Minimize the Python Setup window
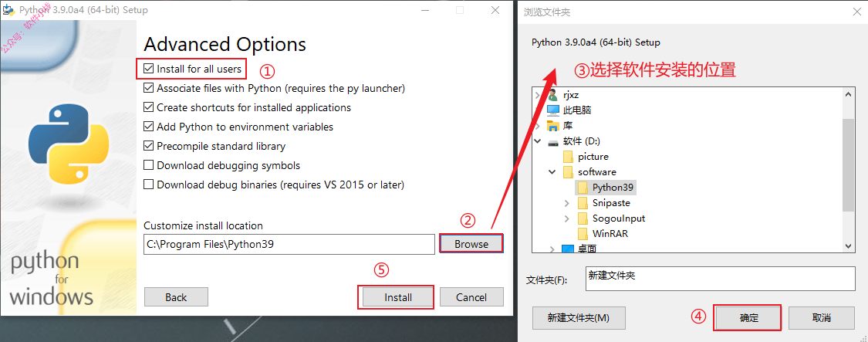 pyautogui.click(x=424, y=10)
